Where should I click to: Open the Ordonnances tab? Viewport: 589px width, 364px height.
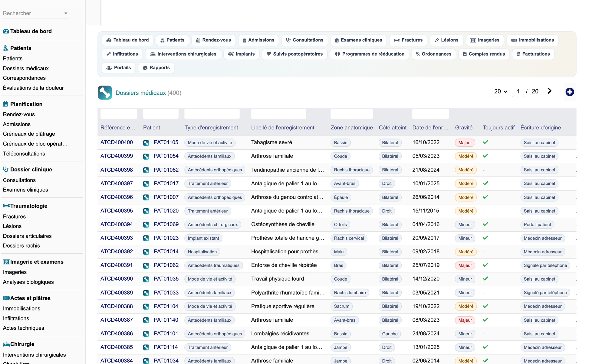tap(433, 54)
